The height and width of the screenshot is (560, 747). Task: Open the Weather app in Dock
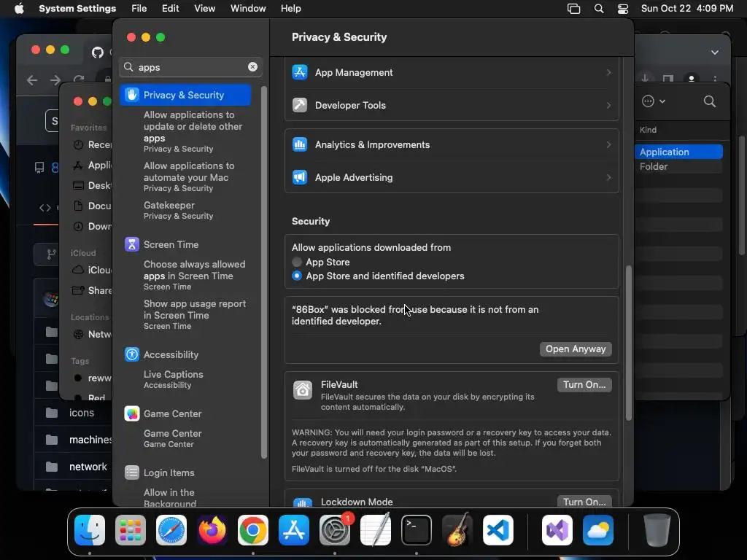(x=598, y=531)
